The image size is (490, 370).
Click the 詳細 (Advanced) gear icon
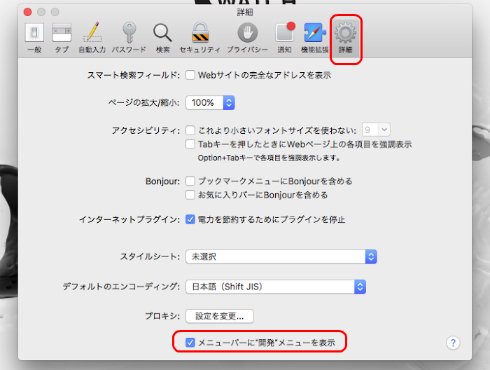(346, 38)
